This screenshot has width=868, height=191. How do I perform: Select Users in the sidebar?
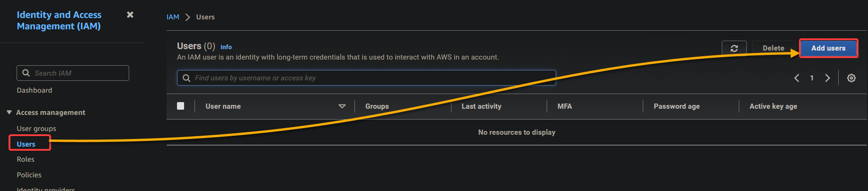click(26, 144)
